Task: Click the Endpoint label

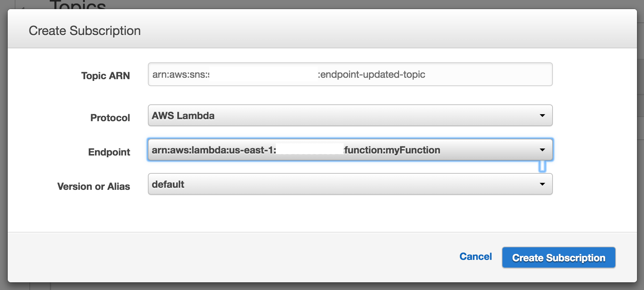Action: click(109, 152)
